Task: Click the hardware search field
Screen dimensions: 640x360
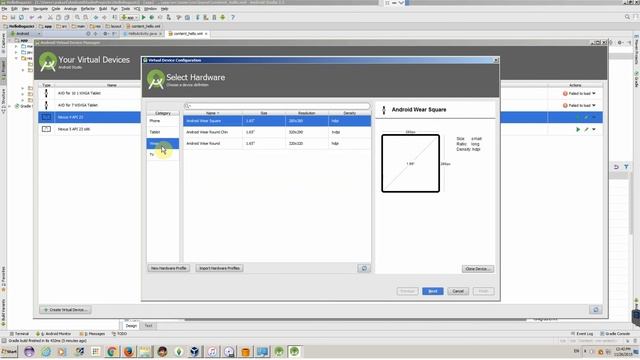Action: pos(277,106)
